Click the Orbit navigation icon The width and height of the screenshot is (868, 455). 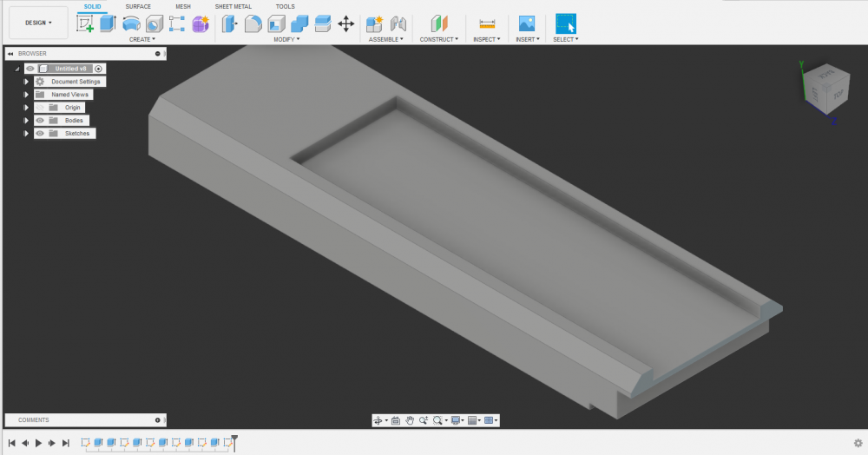[x=378, y=420]
